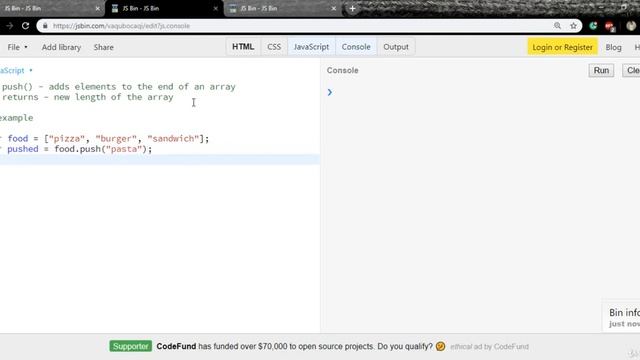This screenshot has width=640, height=360.
Task: Click the Login or Register button
Action: [562, 47]
